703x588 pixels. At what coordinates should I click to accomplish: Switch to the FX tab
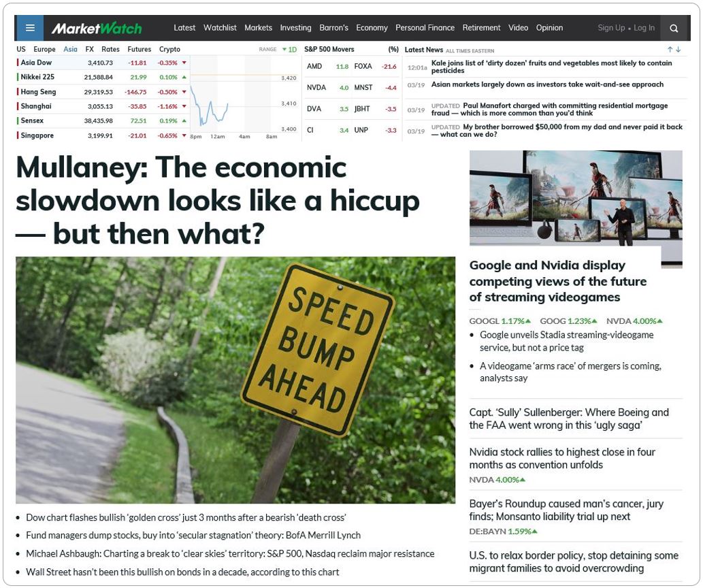click(90, 49)
